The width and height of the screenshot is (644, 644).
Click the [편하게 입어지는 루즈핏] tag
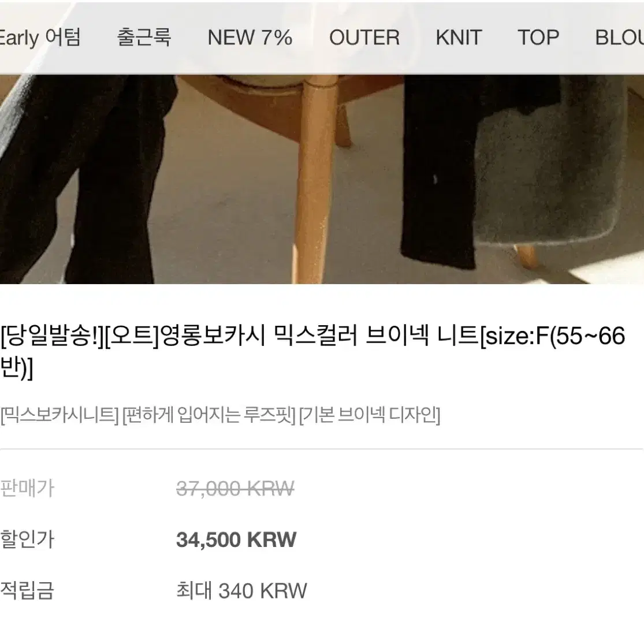coord(209,415)
